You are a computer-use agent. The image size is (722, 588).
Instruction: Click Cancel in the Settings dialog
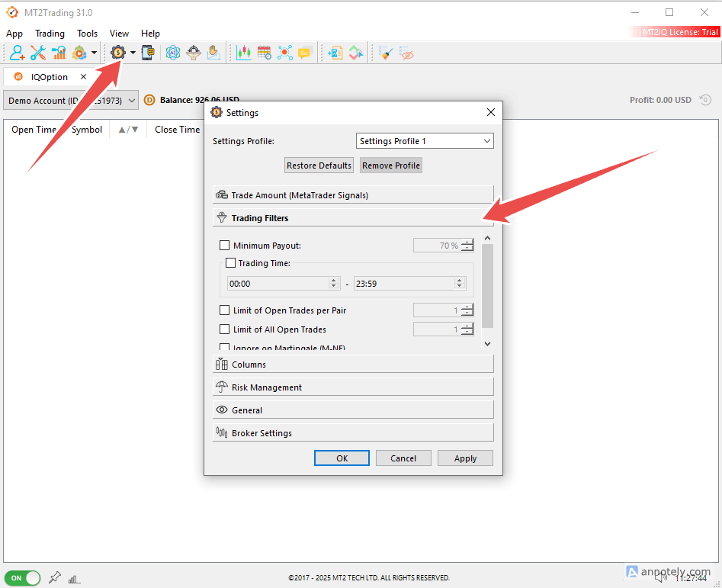tap(403, 458)
